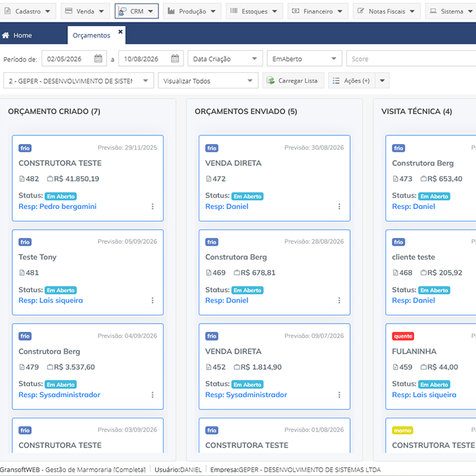Click the VISITA TÉCNICA (4) column header
Image resolution: width=476 pixels, height=476 pixels.
click(x=416, y=112)
